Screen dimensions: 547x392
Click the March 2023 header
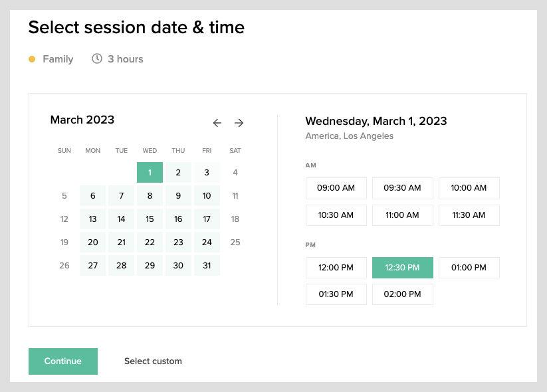coord(82,120)
